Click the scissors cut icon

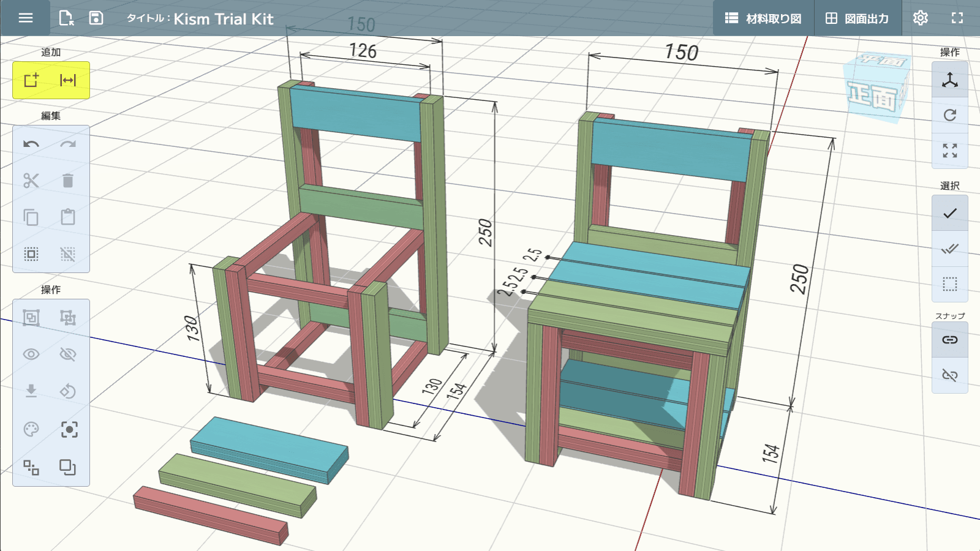tap(31, 181)
